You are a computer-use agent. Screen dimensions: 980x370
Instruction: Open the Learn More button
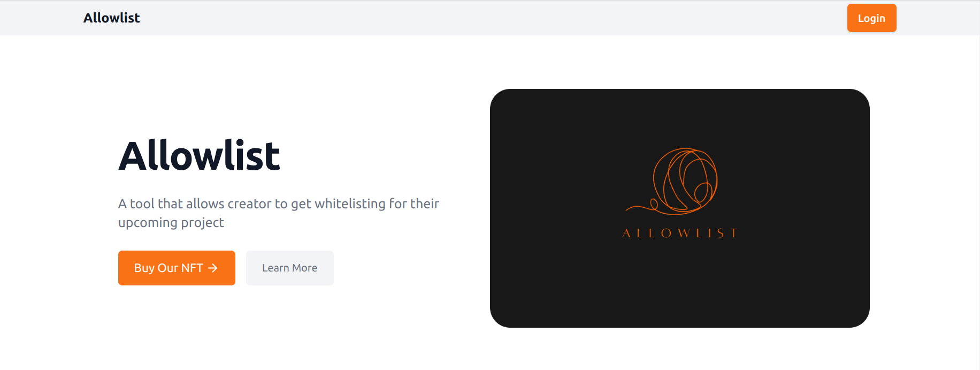click(289, 268)
